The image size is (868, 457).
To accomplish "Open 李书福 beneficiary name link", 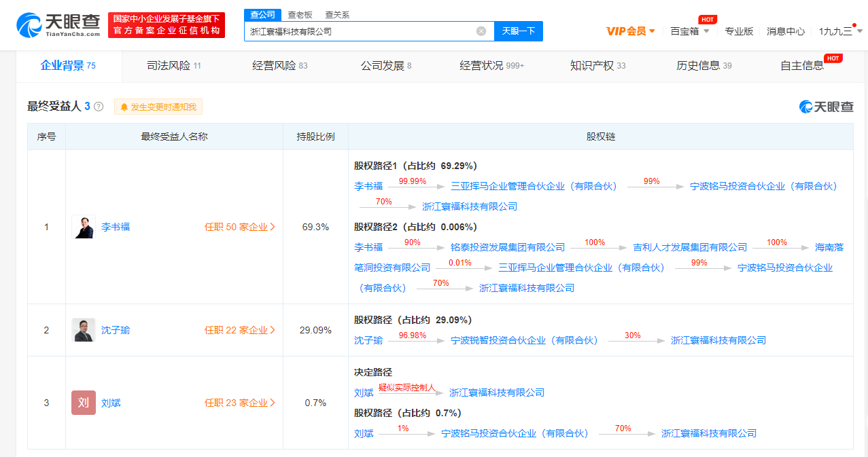I will pos(116,227).
